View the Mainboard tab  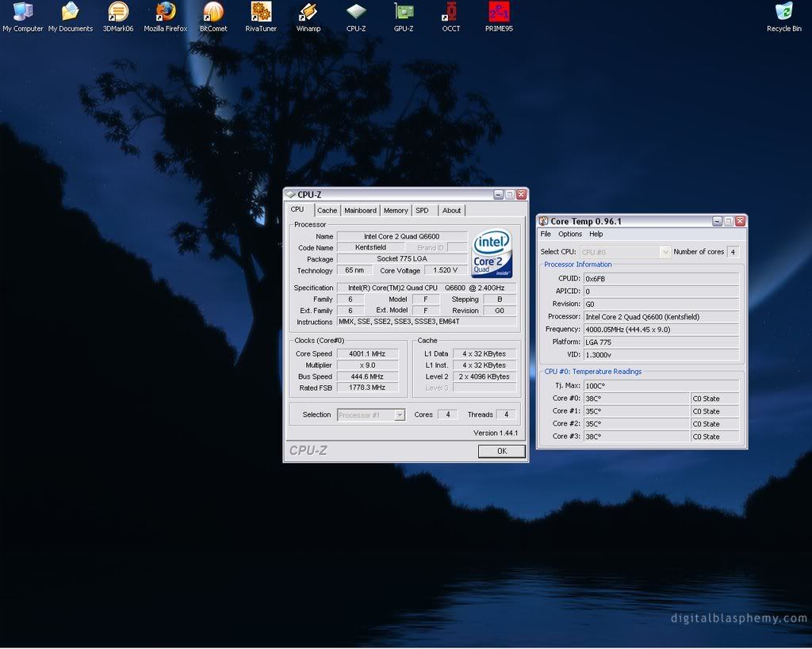[x=361, y=210]
